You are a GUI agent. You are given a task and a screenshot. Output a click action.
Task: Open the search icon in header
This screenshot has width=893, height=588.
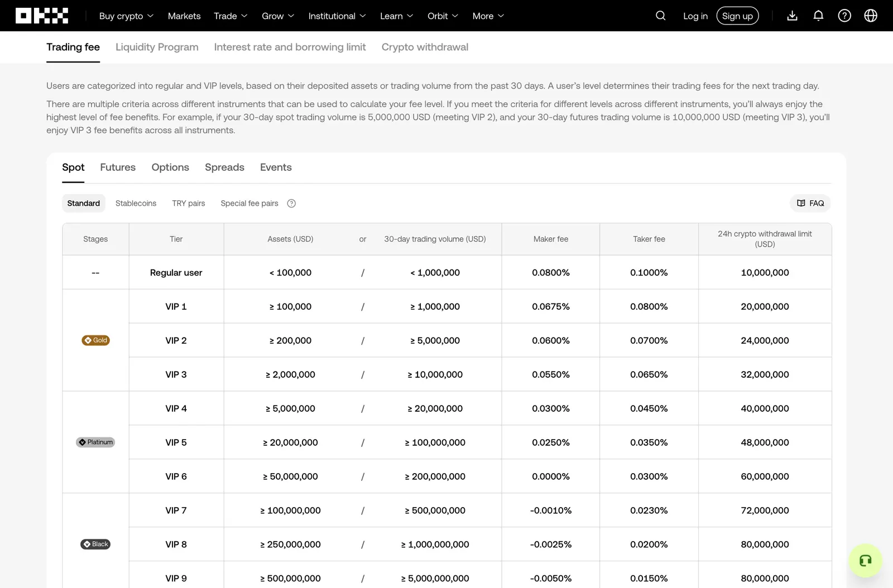661,16
